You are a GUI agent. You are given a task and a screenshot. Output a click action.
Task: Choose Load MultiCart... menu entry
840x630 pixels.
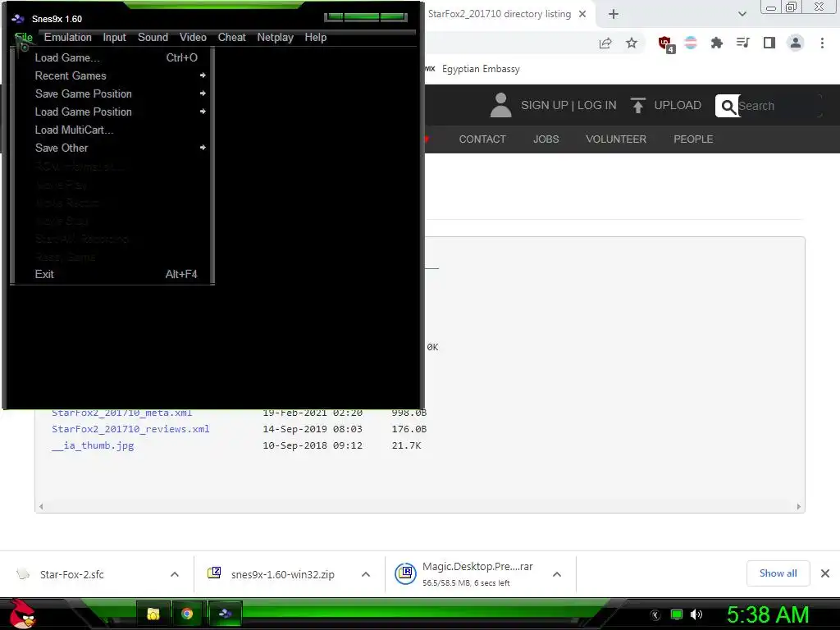[112, 130]
